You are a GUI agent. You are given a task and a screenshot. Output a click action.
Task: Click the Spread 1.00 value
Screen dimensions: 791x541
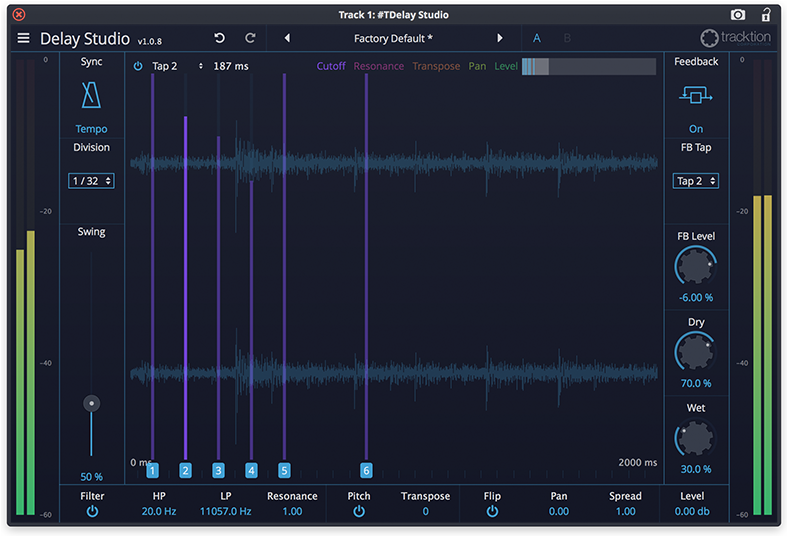click(x=625, y=512)
